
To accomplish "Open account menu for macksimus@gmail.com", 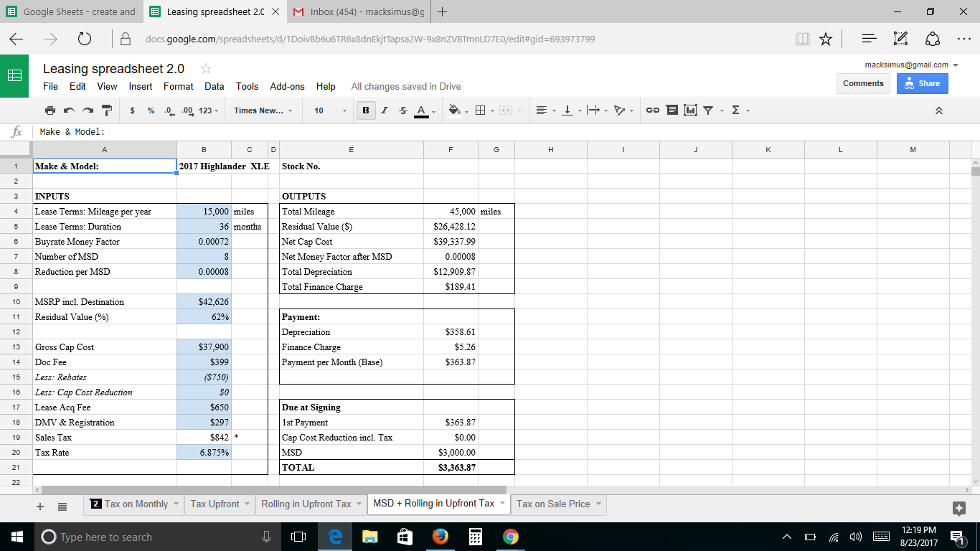I will (x=912, y=65).
